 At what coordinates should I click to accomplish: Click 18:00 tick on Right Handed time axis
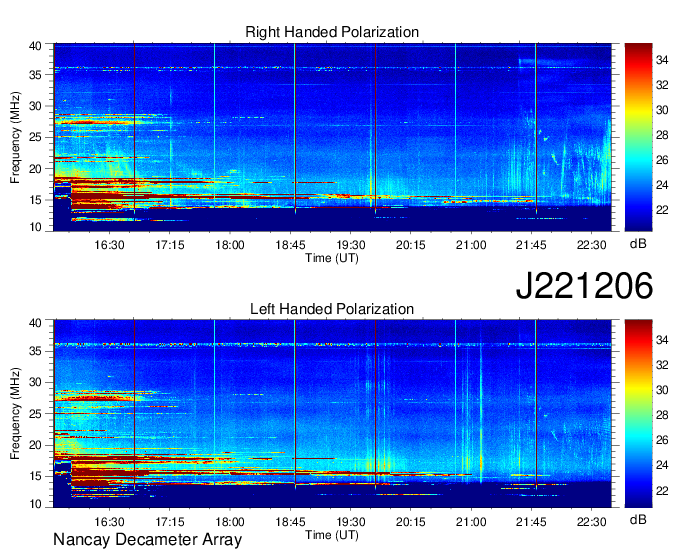[x=230, y=245]
